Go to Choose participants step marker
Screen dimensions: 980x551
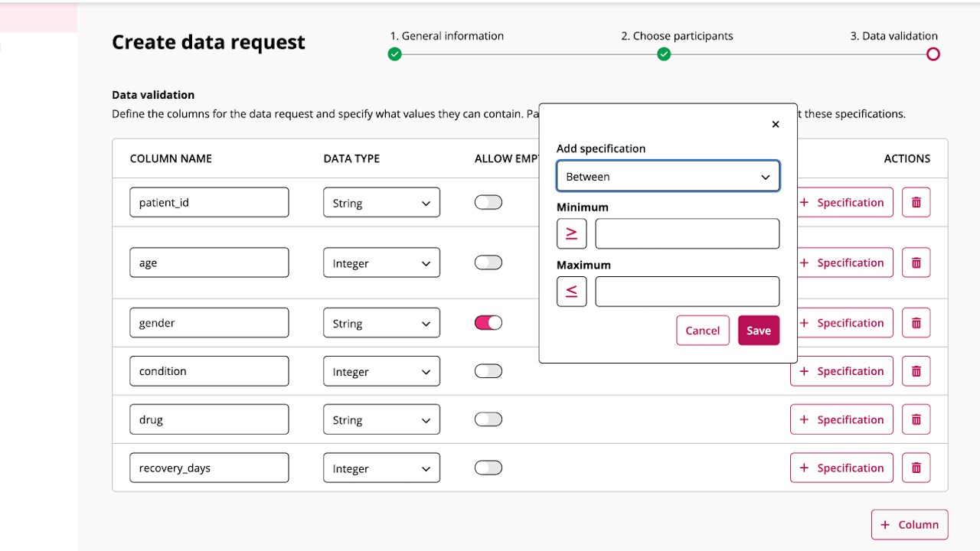point(664,54)
